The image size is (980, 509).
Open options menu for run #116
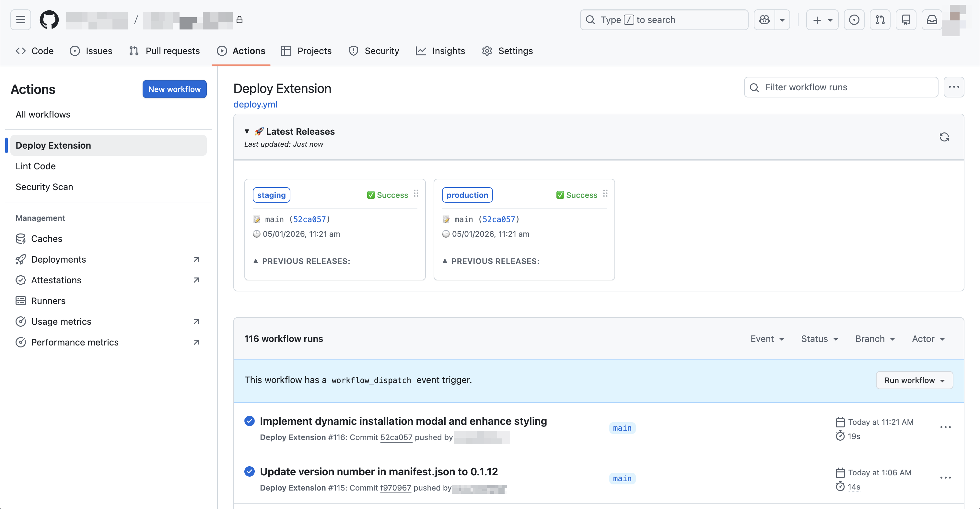pyautogui.click(x=946, y=427)
